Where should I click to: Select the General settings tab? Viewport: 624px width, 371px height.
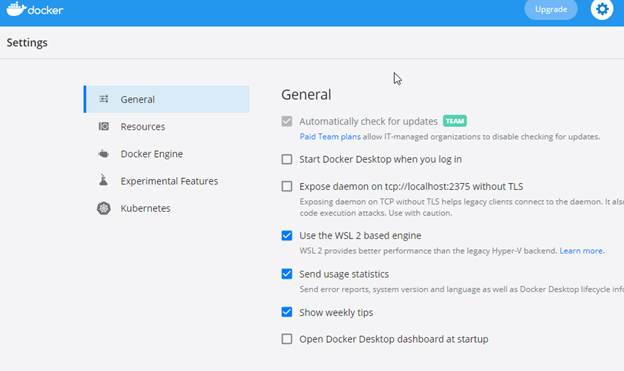click(x=167, y=99)
